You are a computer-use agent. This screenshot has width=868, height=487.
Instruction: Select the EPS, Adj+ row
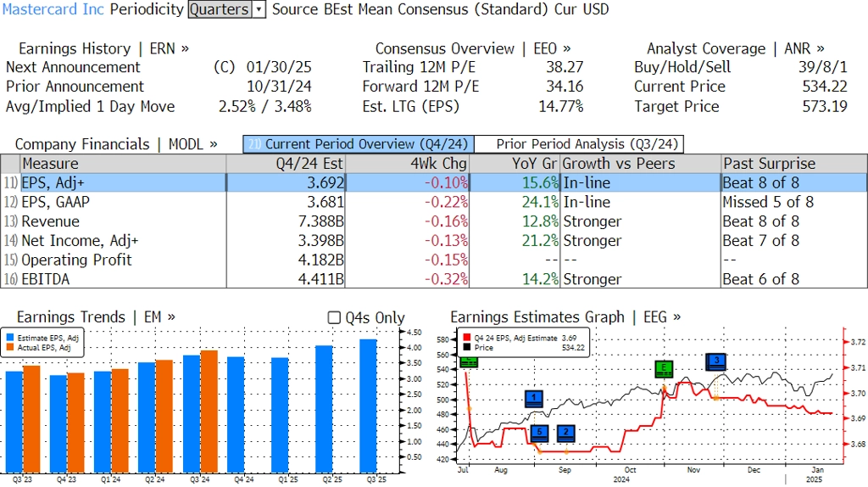click(434, 182)
